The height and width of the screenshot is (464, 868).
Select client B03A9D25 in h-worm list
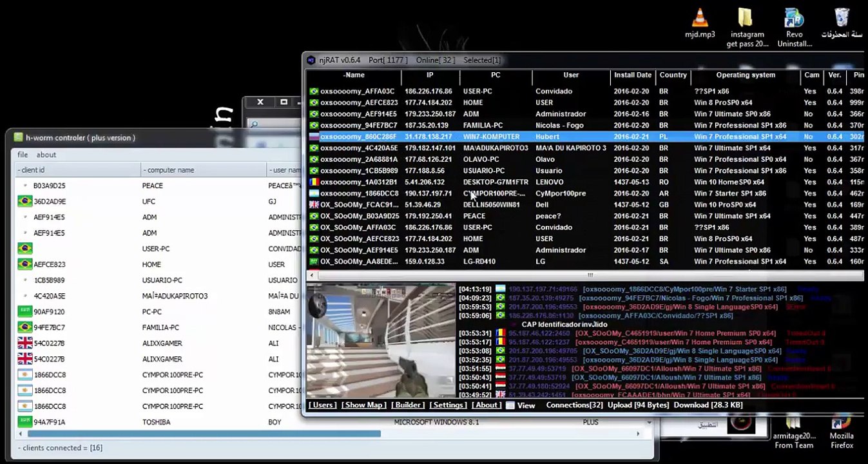coord(49,186)
